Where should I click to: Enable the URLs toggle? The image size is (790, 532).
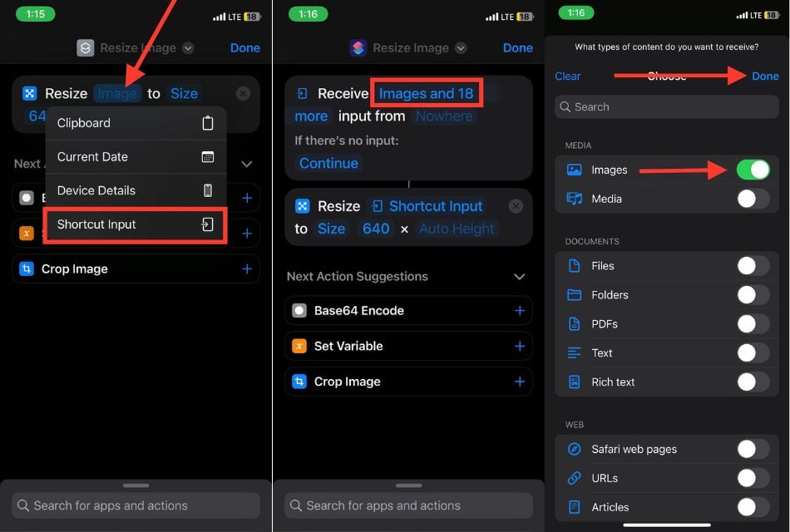[x=753, y=478]
